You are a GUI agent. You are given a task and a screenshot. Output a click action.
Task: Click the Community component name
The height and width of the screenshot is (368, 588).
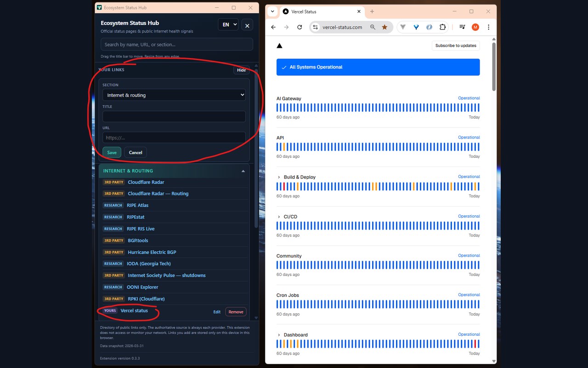(289, 256)
